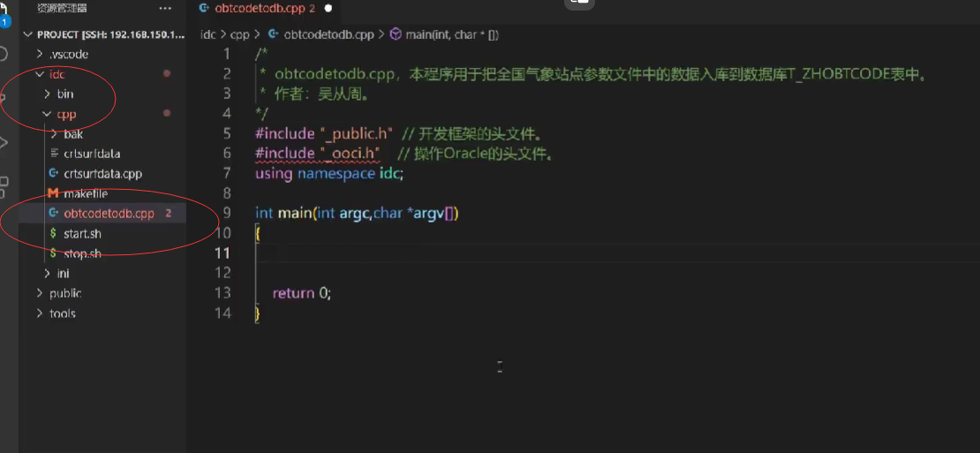This screenshot has height=453, width=980.
Task: Click the closing brace on line 14
Action: (258, 313)
